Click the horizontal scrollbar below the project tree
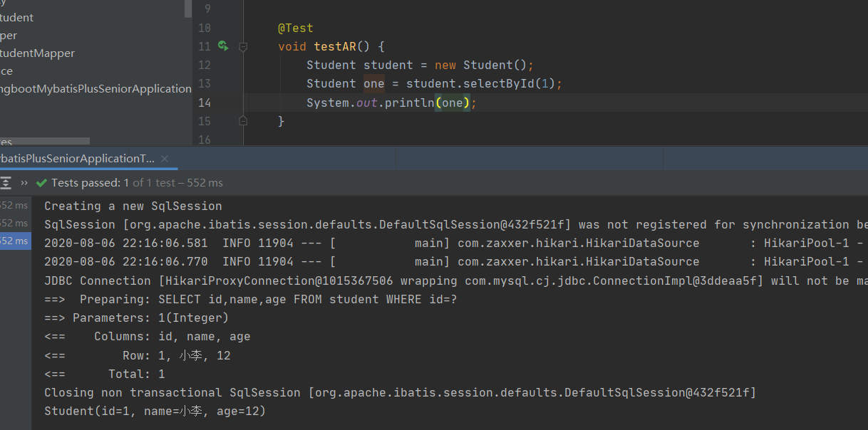Screen dimensions: 868x430 tap(44, 141)
